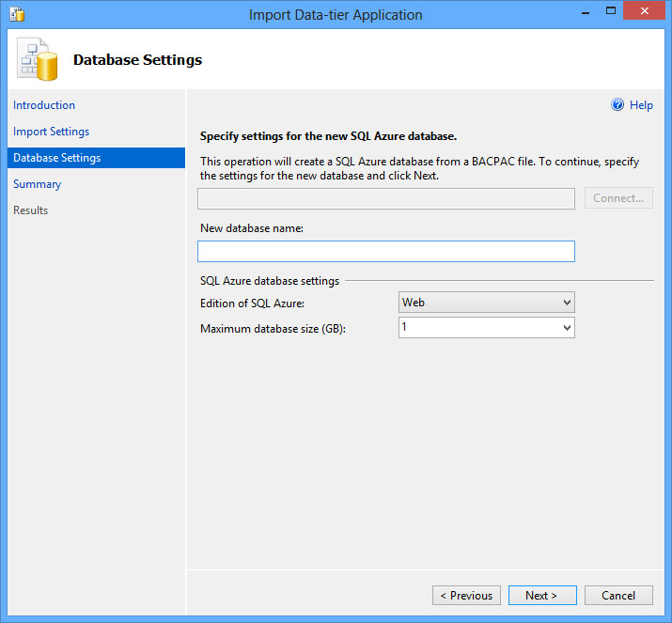Click the blue Help question mark icon

(x=617, y=104)
